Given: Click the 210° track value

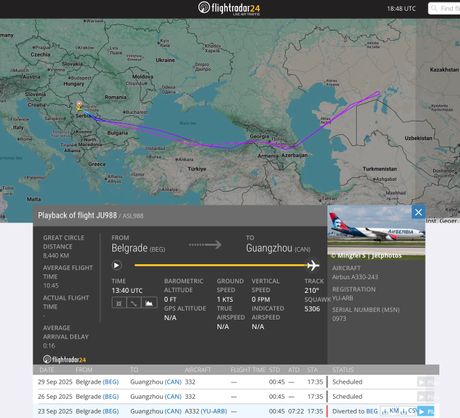Looking at the screenshot, I should (312, 290).
